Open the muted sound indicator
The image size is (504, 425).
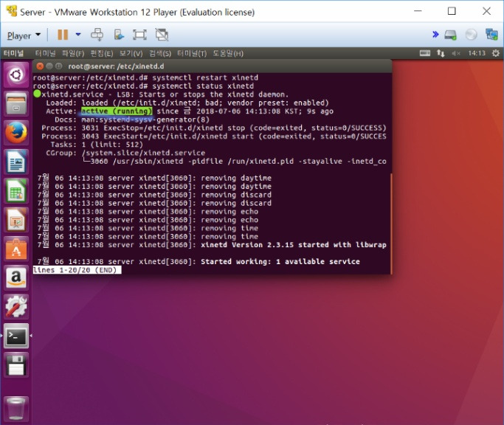456,53
